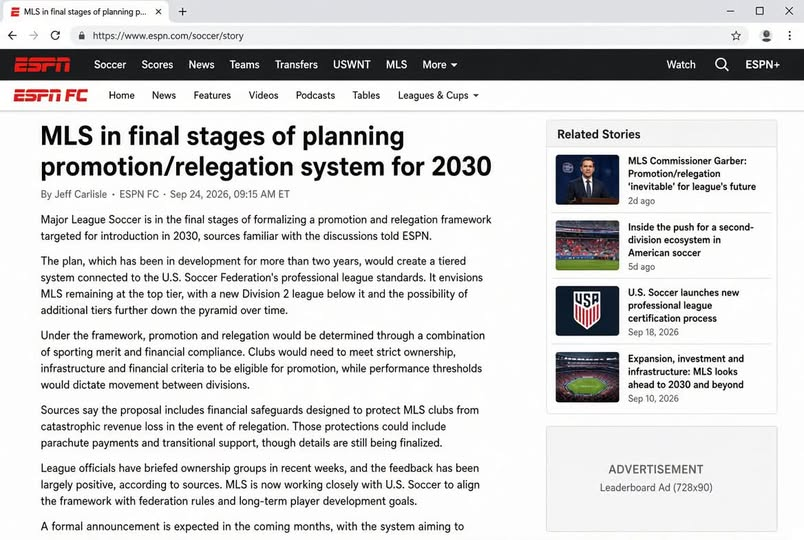Click the ESPN logo in the black navbar

[42, 65]
